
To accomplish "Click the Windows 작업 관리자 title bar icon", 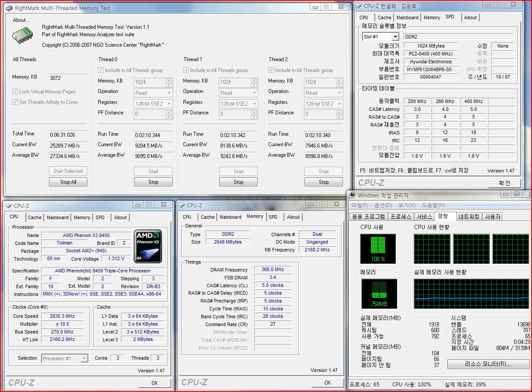I will coord(352,195).
